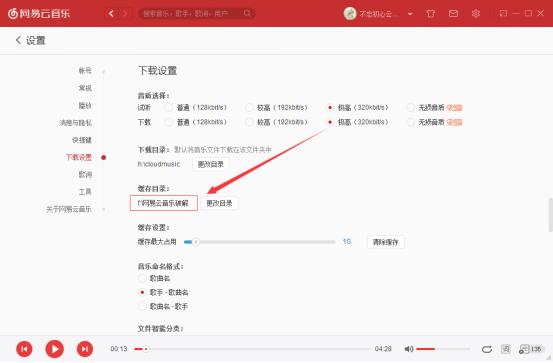Select 较高 192kbit/s for 下载
Screen dimensions: 553x363
coord(249,122)
